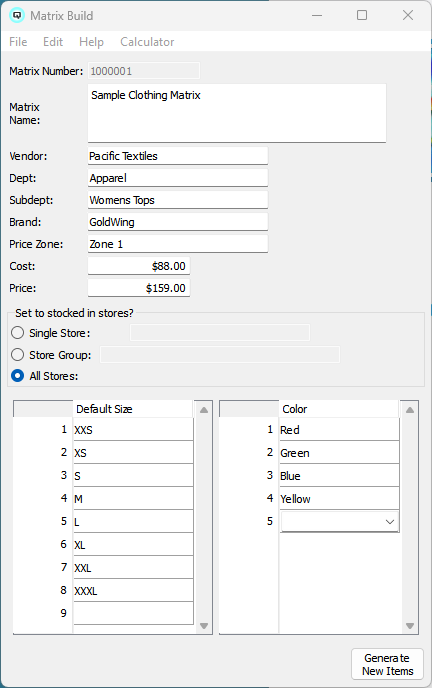Screen dimensions: 432x688
Task: Select the XXL size cell
Action: pos(133,568)
